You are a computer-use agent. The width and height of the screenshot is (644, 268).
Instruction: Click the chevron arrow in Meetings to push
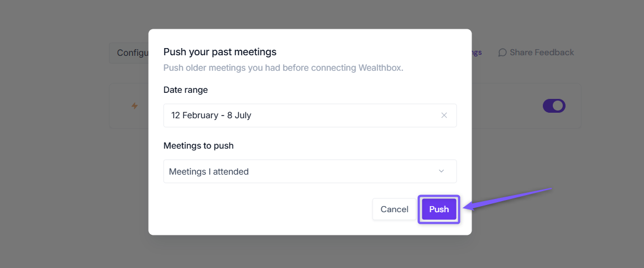point(442,171)
